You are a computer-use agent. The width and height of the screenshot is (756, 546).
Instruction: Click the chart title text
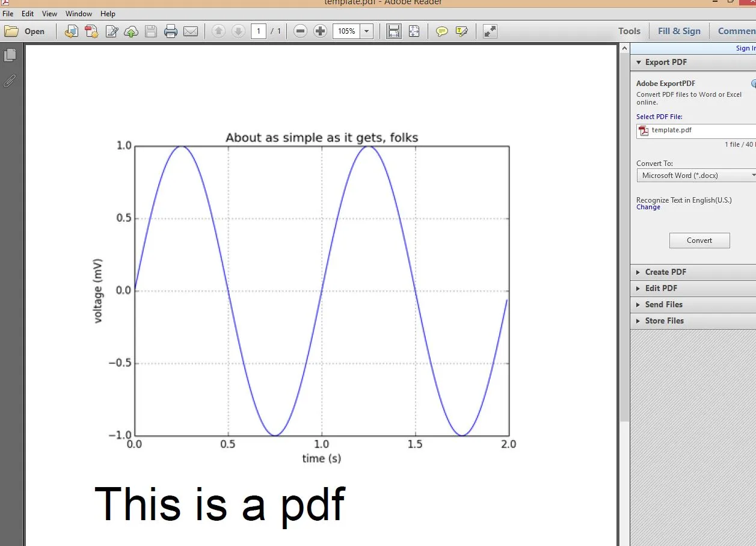(x=322, y=138)
